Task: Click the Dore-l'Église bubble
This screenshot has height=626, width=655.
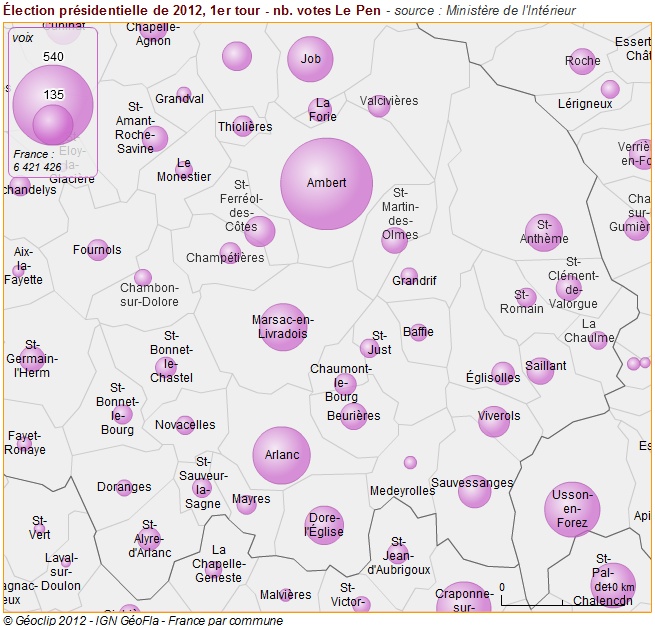Action: 324,525
